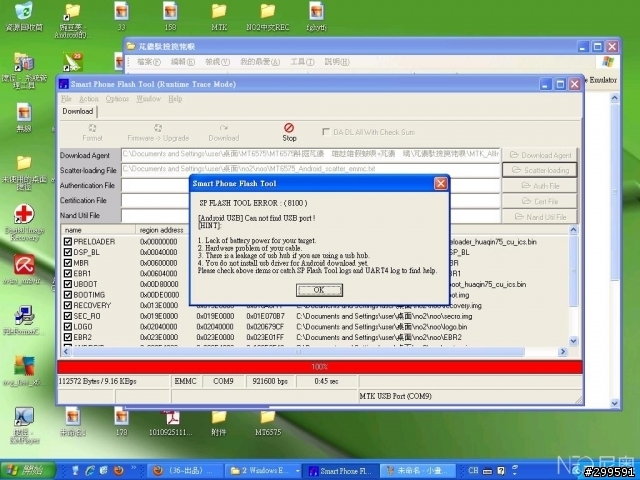Open 我的最愛(A) menu in Explorer window

coord(260,62)
